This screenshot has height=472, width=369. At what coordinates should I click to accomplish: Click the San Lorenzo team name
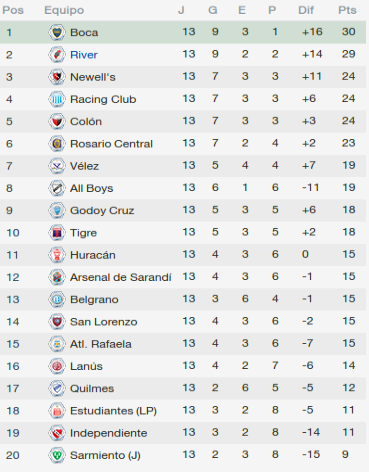point(104,322)
